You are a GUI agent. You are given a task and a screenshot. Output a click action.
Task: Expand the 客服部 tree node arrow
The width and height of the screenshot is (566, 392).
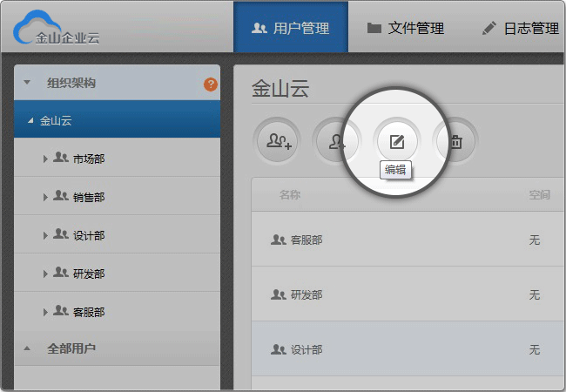pyautogui.click(x=45, y=312)
